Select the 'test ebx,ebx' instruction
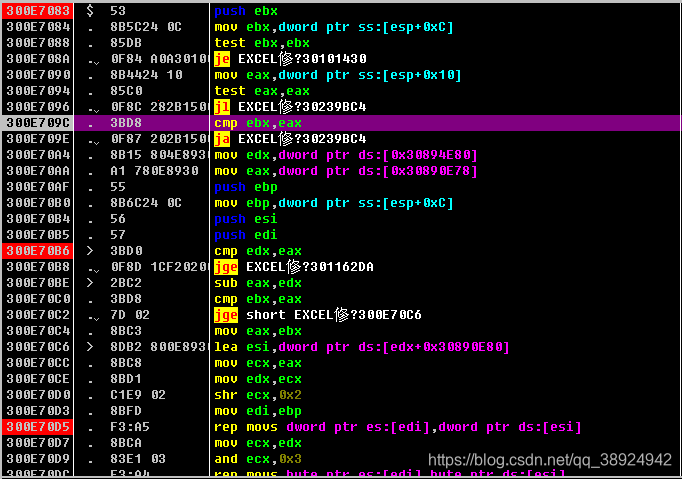682x479 pixels. coord(262,43)
